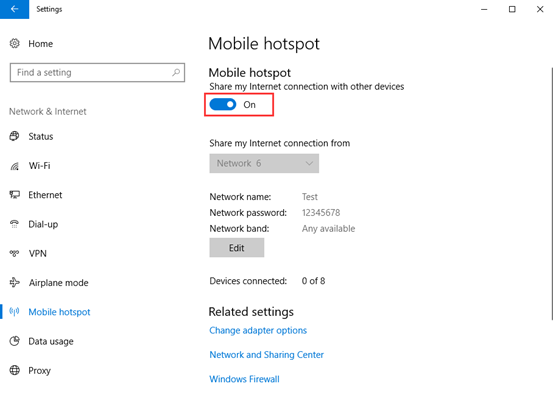The height and width of the screenshot is (414, 553).
Task: Click the VPN icon in sidebar
Action: (14, 253)
